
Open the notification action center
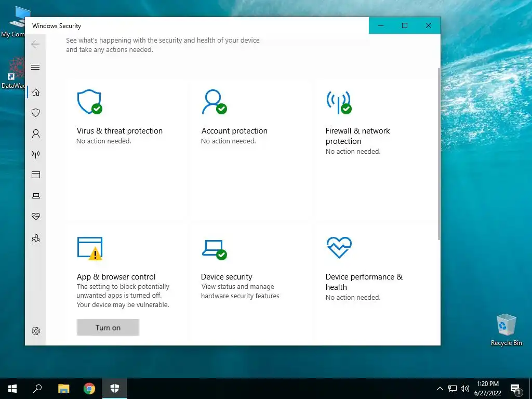click(x=515, y=389)
